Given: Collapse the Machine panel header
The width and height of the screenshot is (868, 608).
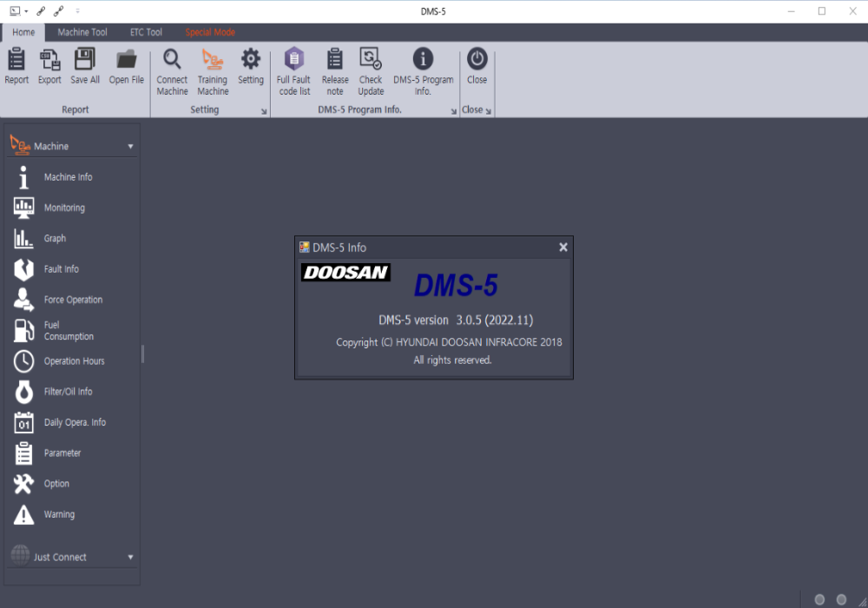Looking at the screenshot, I should point(131,144).
